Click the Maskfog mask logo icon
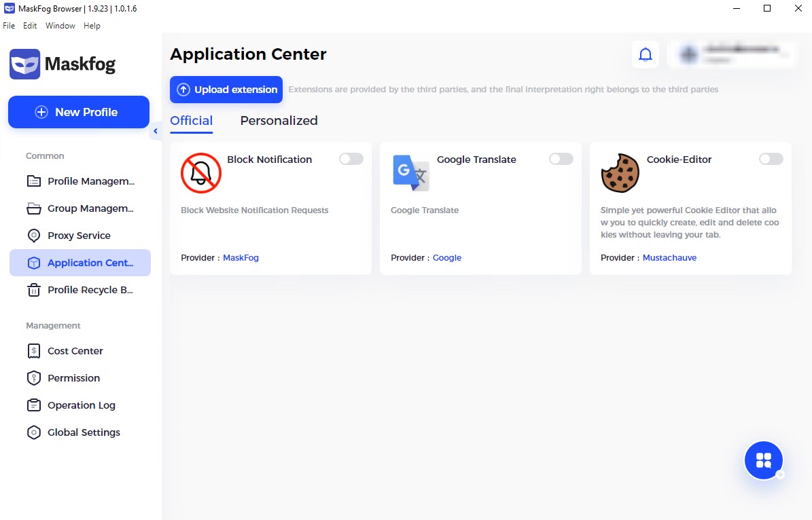The height and width of the screenshot is (520, 812). tap(25, 64)
